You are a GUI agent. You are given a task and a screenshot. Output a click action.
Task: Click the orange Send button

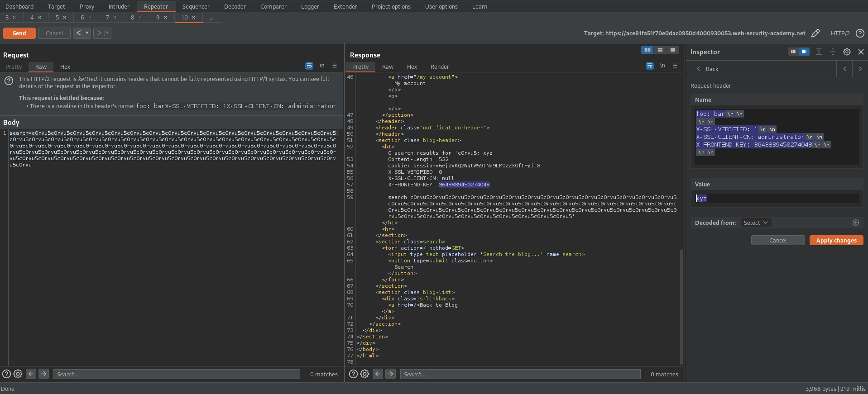[x=19, y=33]
